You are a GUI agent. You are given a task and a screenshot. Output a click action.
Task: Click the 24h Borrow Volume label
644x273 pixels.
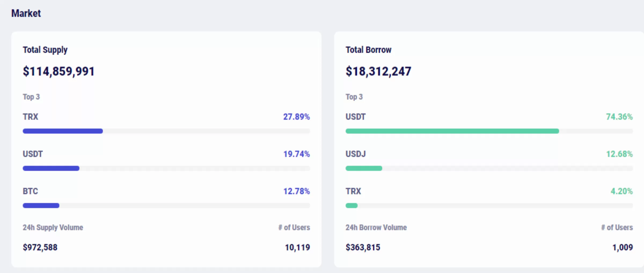pos(376,227)
